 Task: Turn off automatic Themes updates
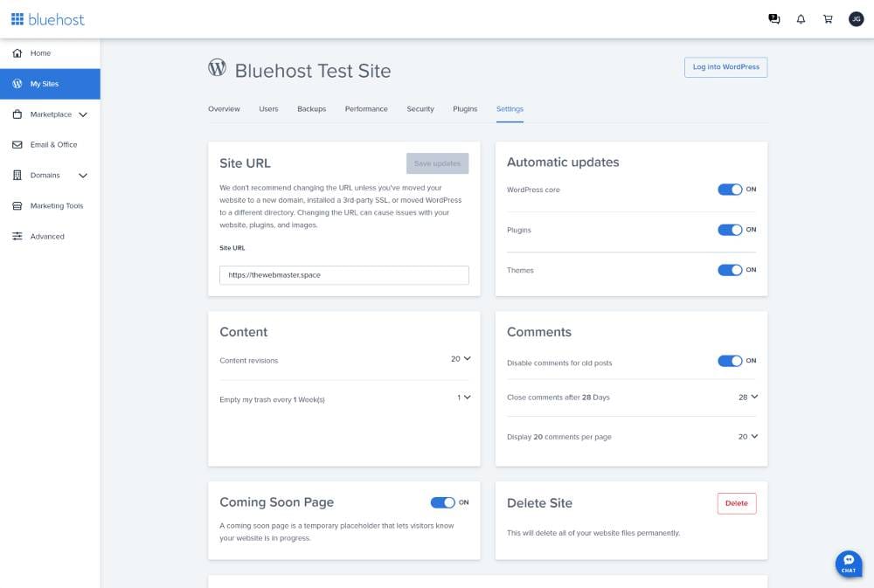(732, 270)
